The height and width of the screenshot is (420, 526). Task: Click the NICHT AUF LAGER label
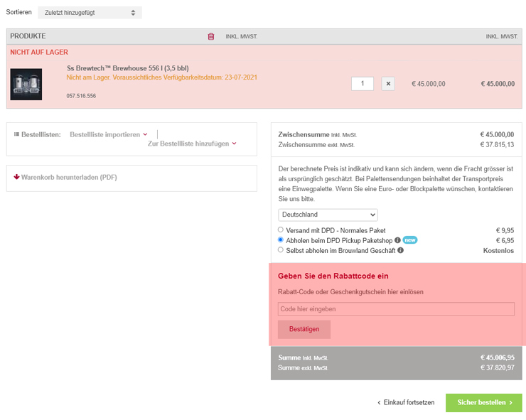[39, 52]
